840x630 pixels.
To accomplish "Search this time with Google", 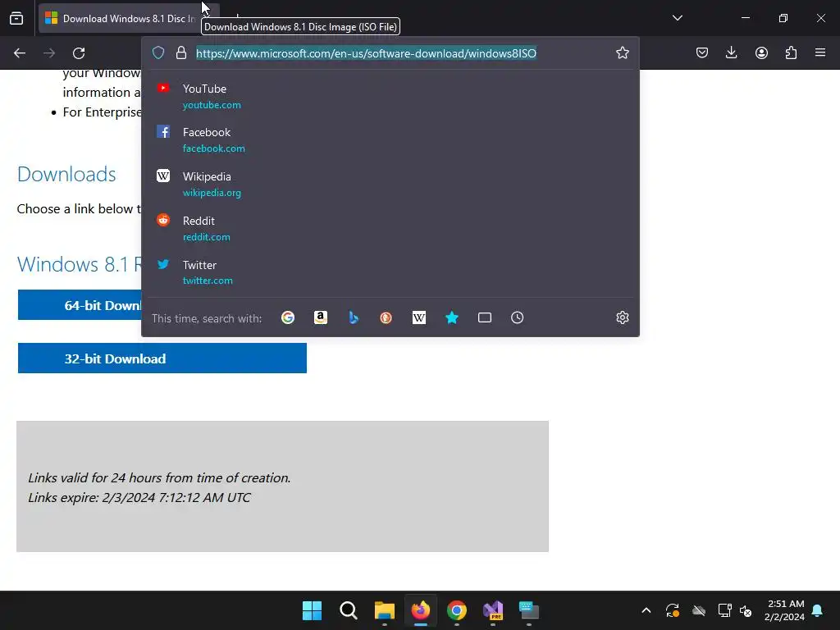I will (288, 317).
